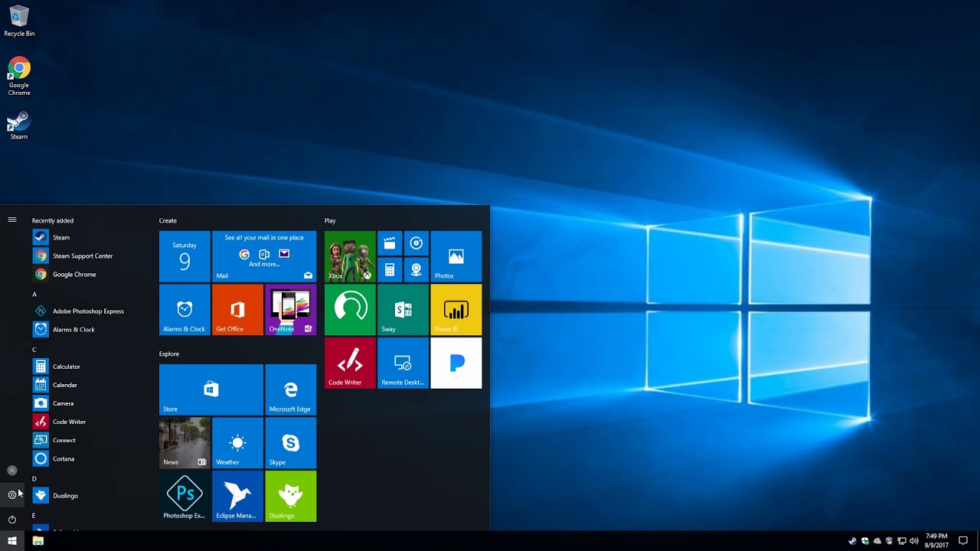Open the Xbox tile
The image size is (980, 551).
(x=350, y=256)
